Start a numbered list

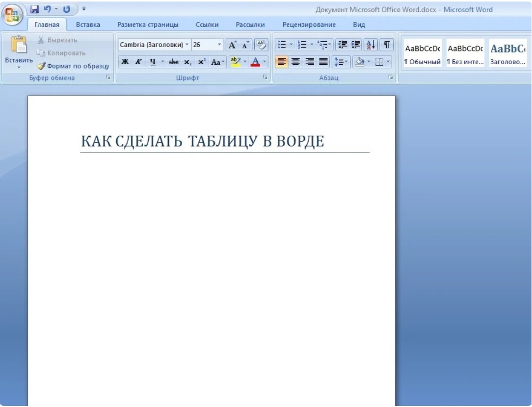pyautogui.click(x=302, y=45)
